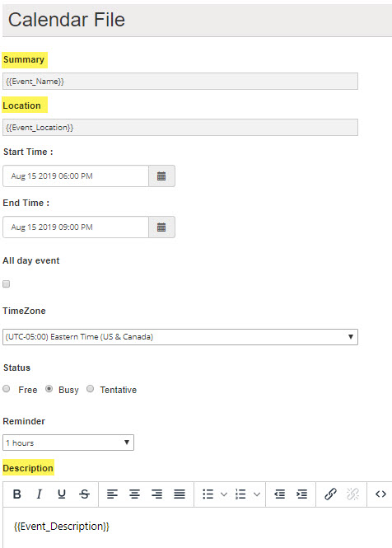Viewport: 392px width, 548px height.
Task: Align description text left
Action: (112, 494)
